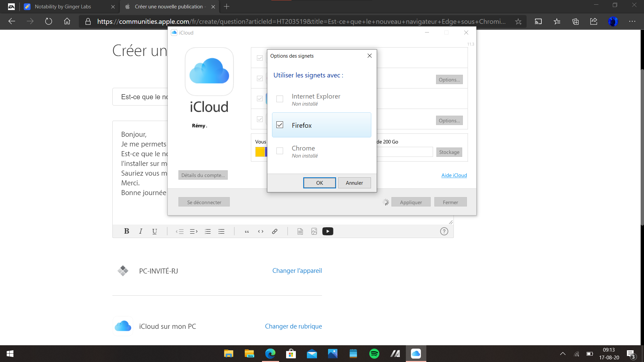This screenshot has height=362, width=644.
Task: Check the Internet Explorer checkbox
Action: tap(280, 99)
